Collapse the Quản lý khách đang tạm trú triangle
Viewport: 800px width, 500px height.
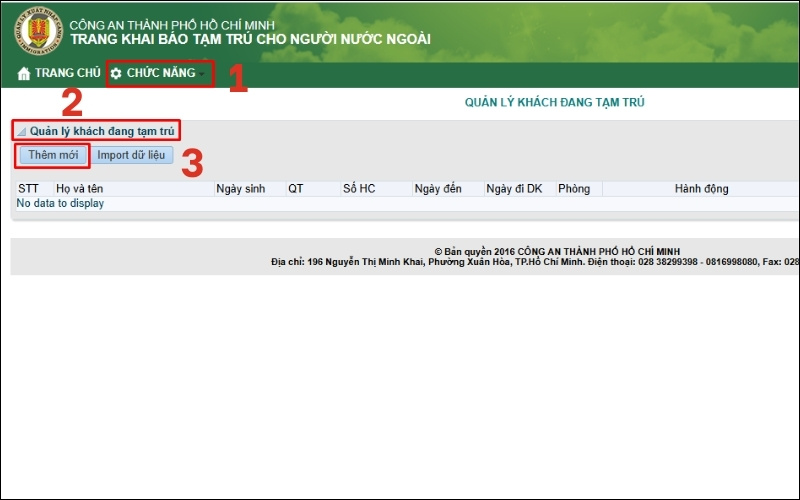[21, 132]
